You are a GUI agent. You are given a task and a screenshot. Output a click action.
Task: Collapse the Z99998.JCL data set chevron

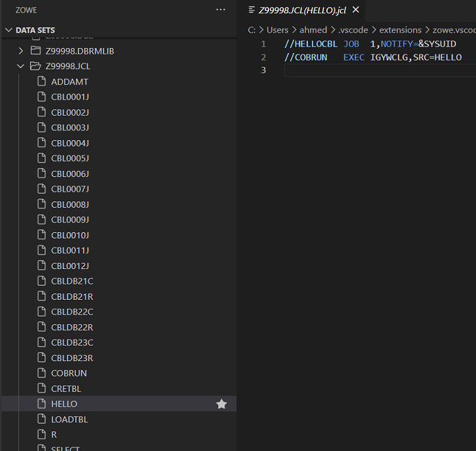click(21, 66)
